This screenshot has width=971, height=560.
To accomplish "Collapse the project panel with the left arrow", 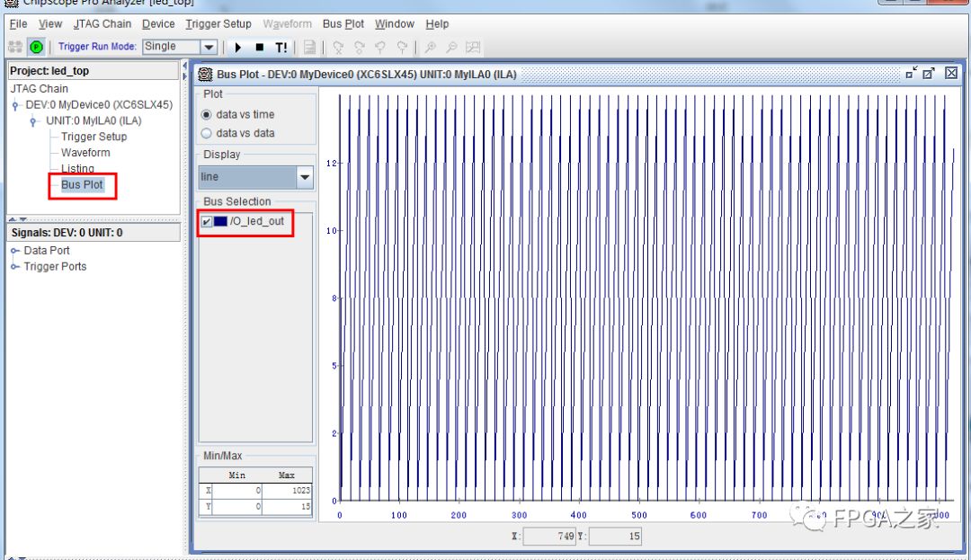I will (x=184, y=66).
